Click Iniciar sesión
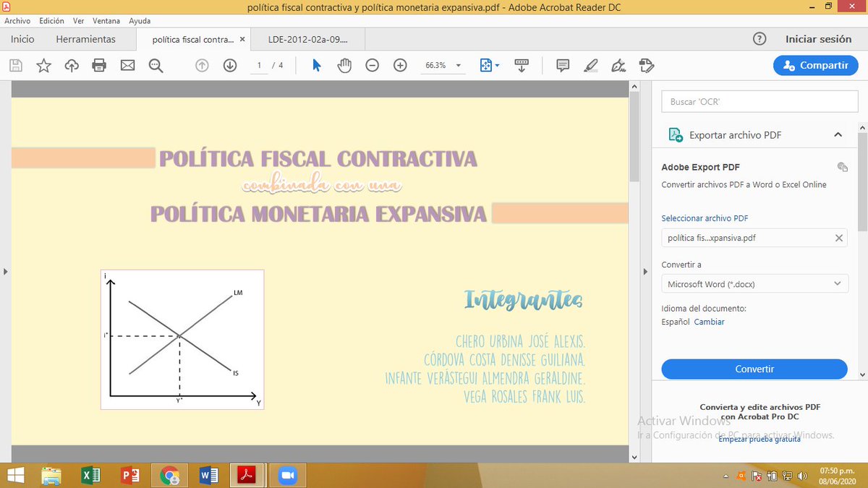This screenshot has width=868, height=488. 818,39
